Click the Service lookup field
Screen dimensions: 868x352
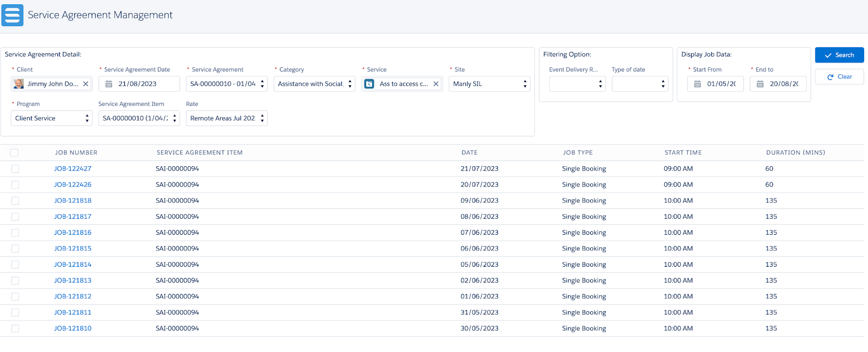(402, 84)
